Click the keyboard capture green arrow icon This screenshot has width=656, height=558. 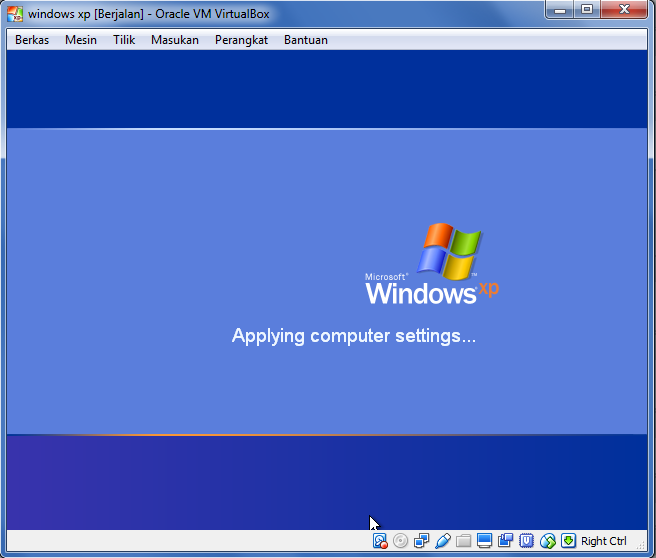[x=568, y=541]
